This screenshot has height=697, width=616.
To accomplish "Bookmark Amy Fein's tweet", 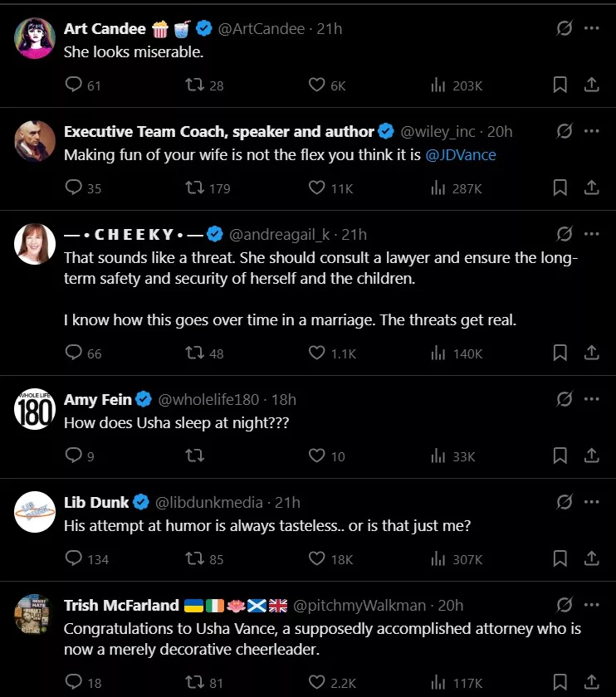I will (560, 456).
